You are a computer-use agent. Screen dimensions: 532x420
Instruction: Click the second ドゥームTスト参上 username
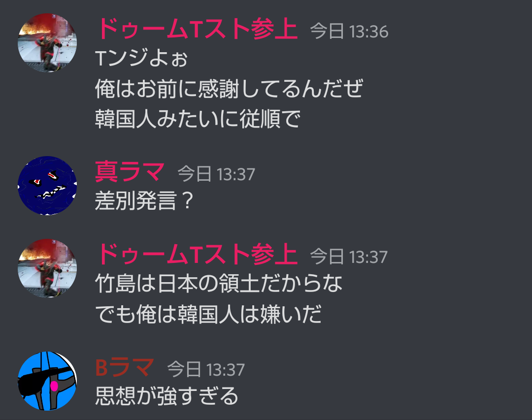point(197,255)
